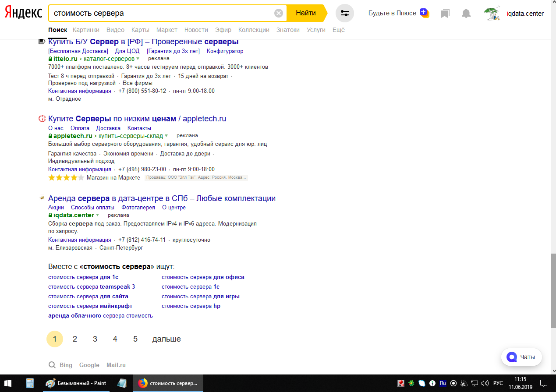The height and width of the screenshot is (392, 556).
Task: Switch to the Картинки tab
Action: pos(86,30)
